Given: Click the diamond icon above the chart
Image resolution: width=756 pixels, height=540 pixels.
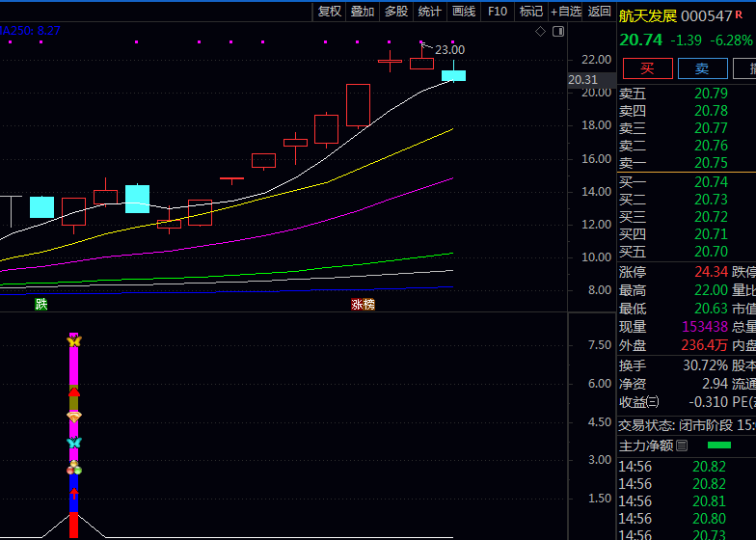Looking at the screenshot, I should pyautogui.click(x=541, y=32).
